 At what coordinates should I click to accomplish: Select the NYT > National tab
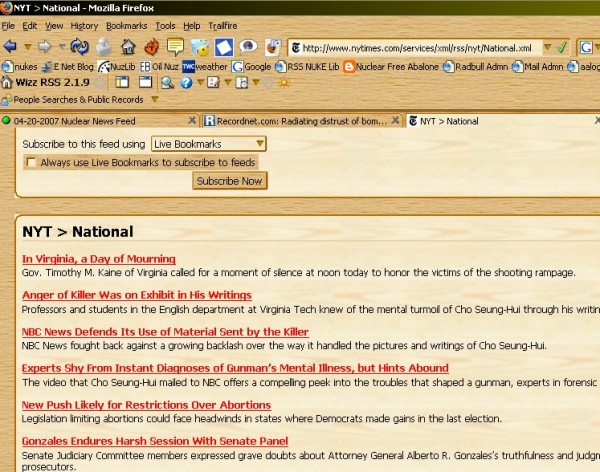[502, 121]
